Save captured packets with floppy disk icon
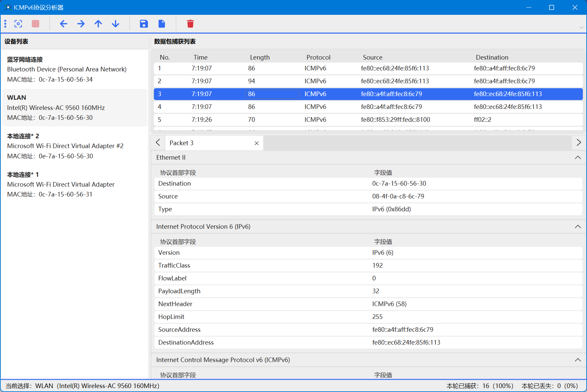587x392 pixels. tap(144, 24)
